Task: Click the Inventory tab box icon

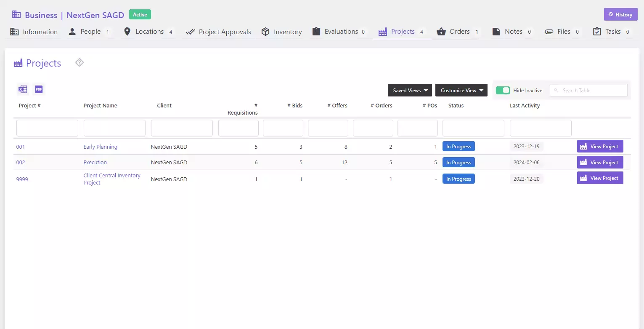Action: pyautogui.click(x=265, y=32)
